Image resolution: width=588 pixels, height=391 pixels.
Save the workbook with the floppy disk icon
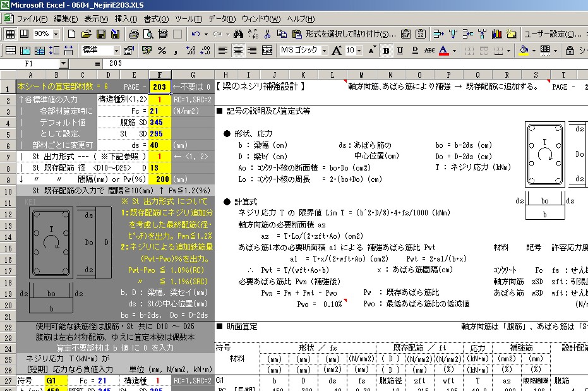point(101,34)
